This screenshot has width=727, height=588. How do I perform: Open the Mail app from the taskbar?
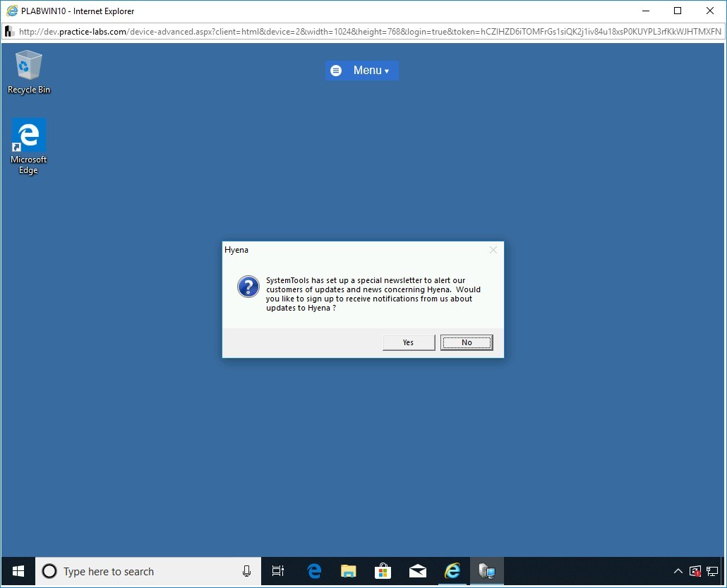(418, 571)
